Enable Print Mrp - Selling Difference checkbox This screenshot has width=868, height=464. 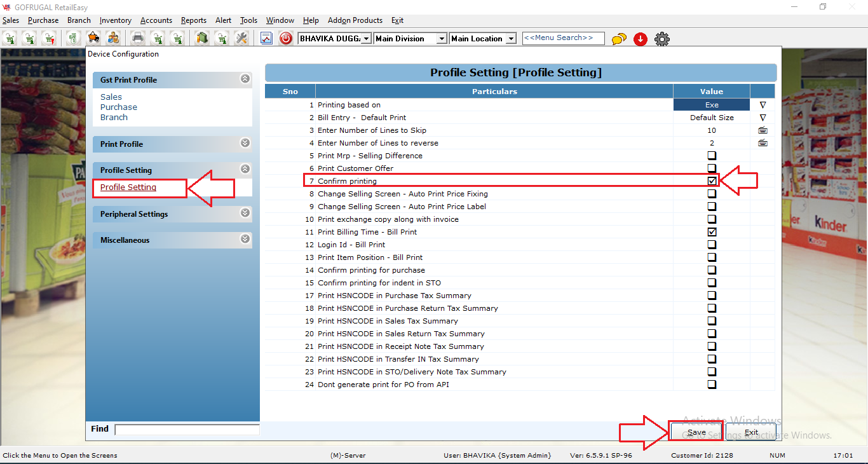click(712, 156)
